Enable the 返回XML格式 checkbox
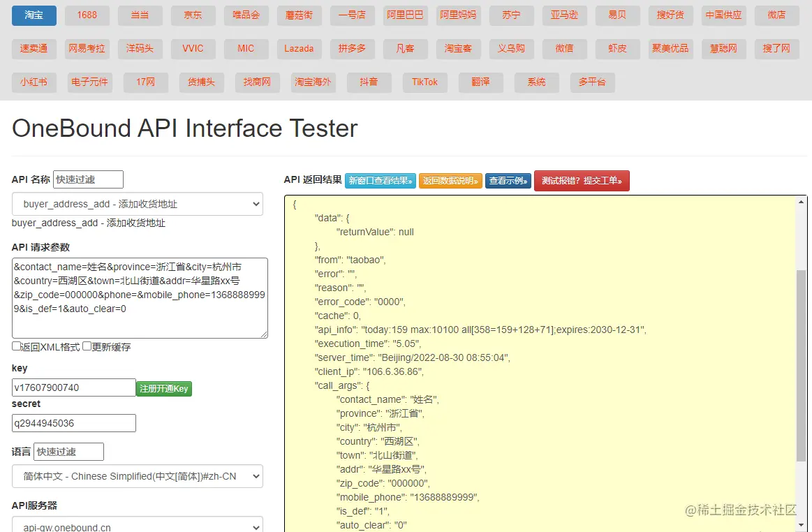The height and width of the screenshot is (532, 812). [16, 346]
